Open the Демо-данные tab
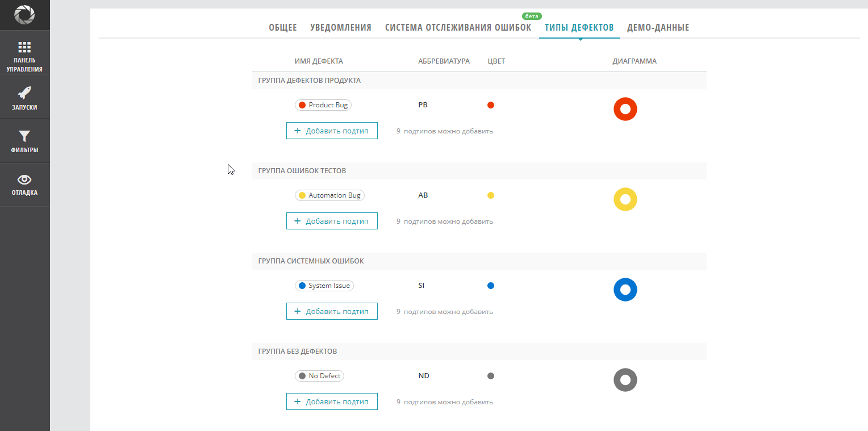The height and width of the screenshot is (431, 868). coord(658,27)
